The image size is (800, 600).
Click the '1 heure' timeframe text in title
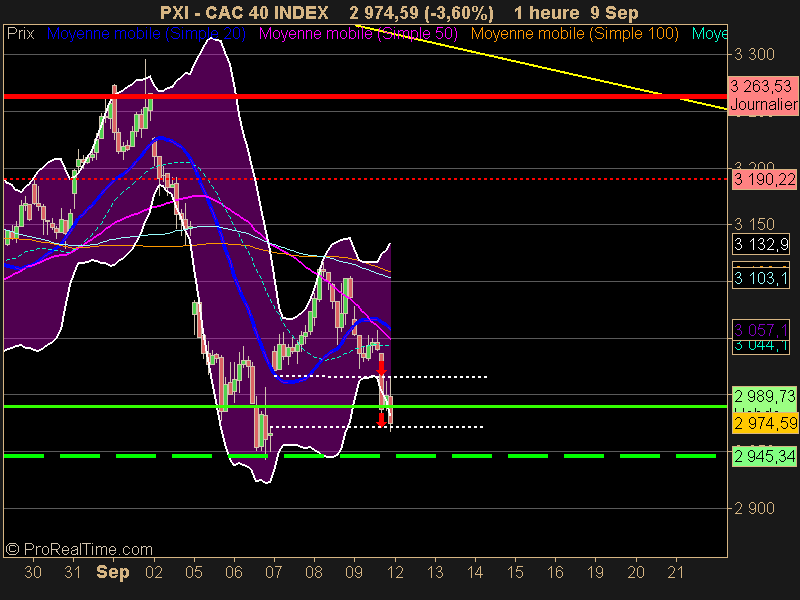[546, 12]
